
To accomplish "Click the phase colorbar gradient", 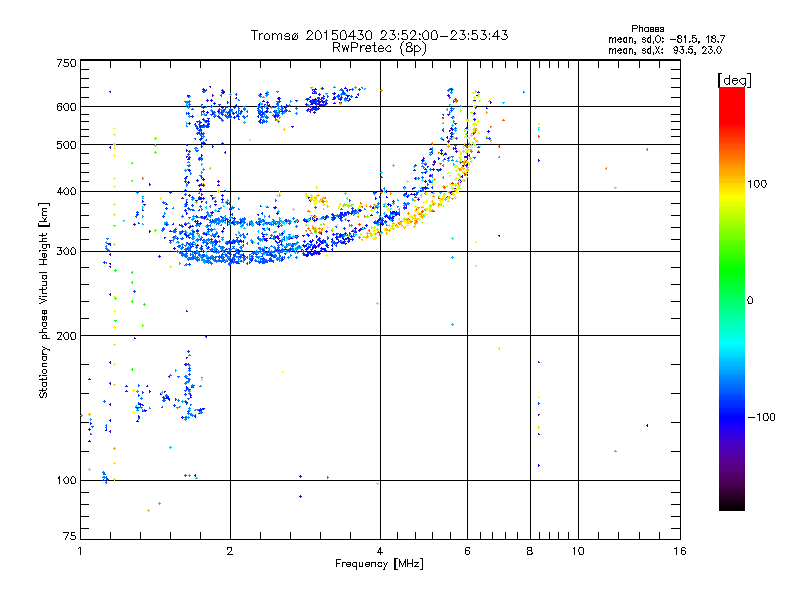I will pyautogui.click(x=732, y=298).
